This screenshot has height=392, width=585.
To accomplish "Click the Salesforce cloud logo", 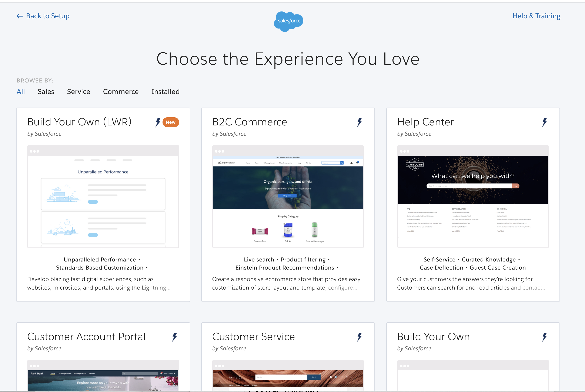I will click(x=289, y=21).
